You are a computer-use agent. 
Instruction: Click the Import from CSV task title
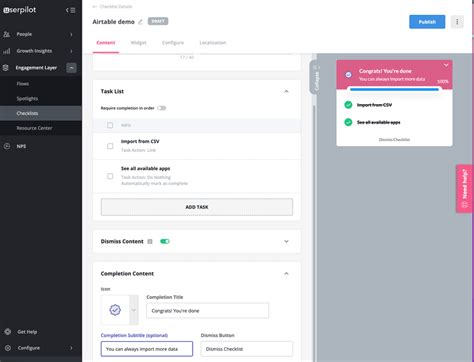click(x=140, y=141)
